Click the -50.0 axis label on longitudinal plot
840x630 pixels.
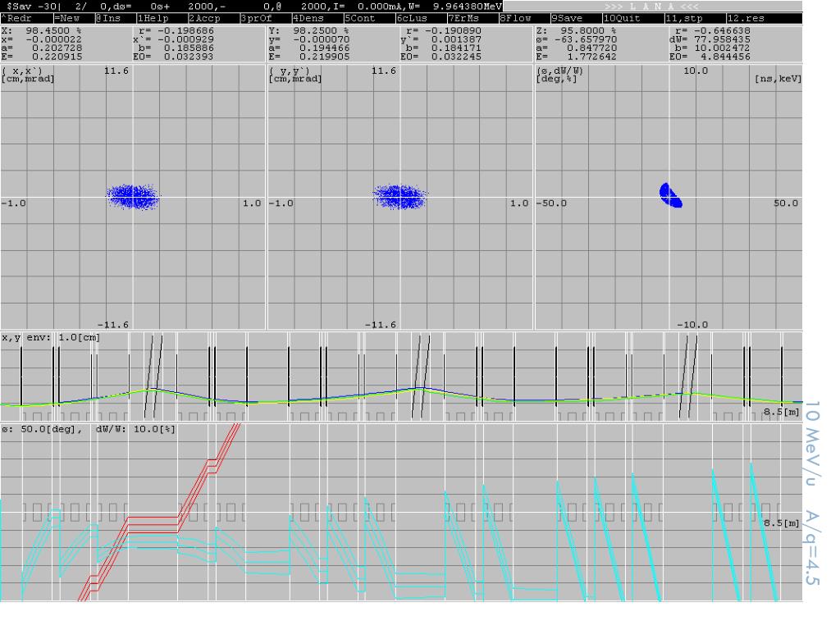point(552,203)
